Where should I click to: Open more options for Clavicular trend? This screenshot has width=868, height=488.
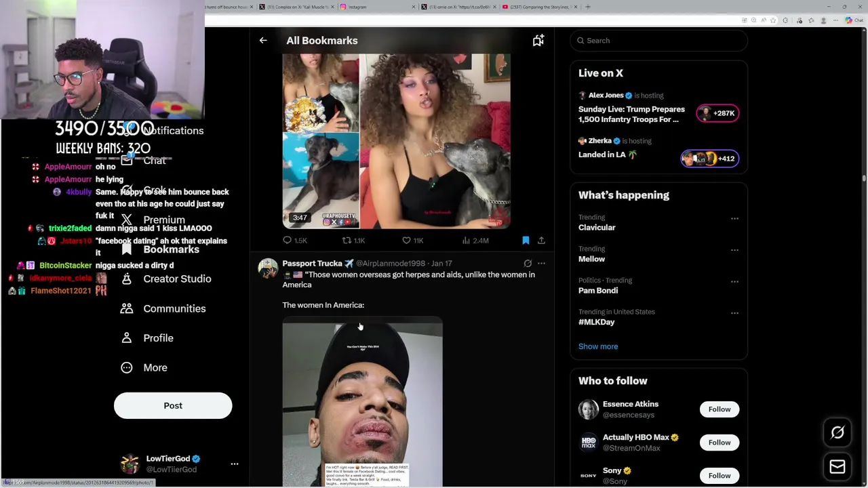click(734, 218)
